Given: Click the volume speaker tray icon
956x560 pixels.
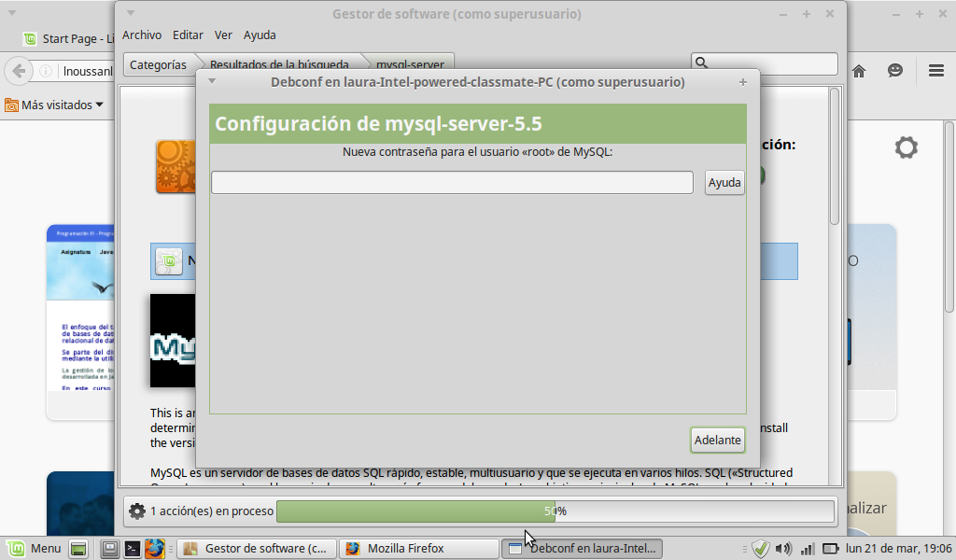Looking at the screenshot, I should click(x=783, y=549).
